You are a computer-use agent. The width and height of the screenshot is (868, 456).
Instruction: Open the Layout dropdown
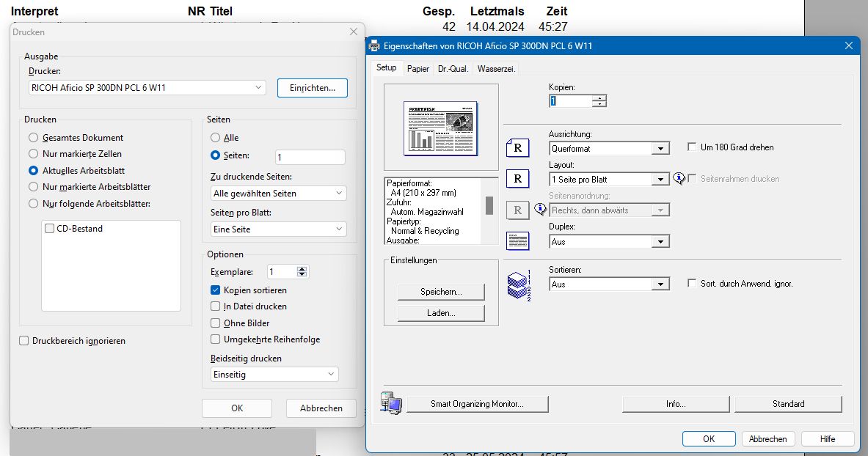609,180
